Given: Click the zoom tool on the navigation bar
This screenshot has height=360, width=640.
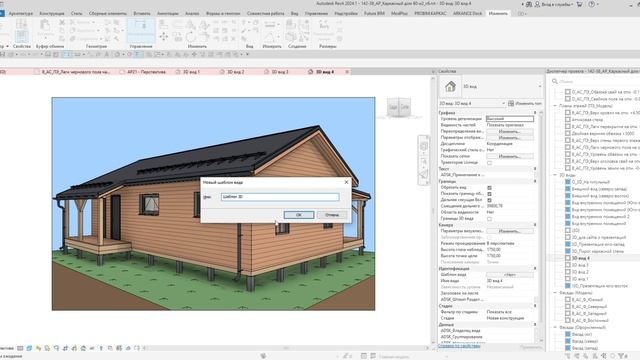Looking at the screenshot, I should [424, 162].
